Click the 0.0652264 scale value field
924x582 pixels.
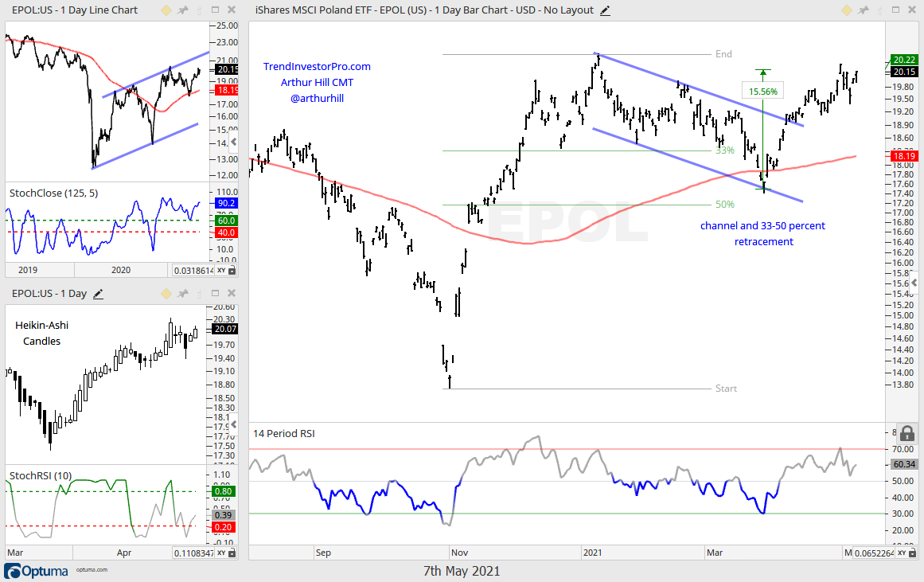874,553
